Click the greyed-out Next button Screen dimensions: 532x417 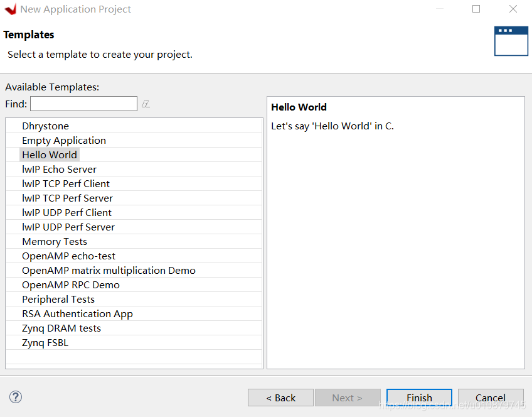[348, 398]
